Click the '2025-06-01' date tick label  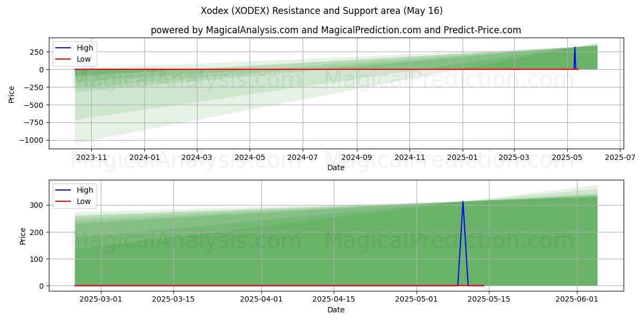click(x=577, y=299)
